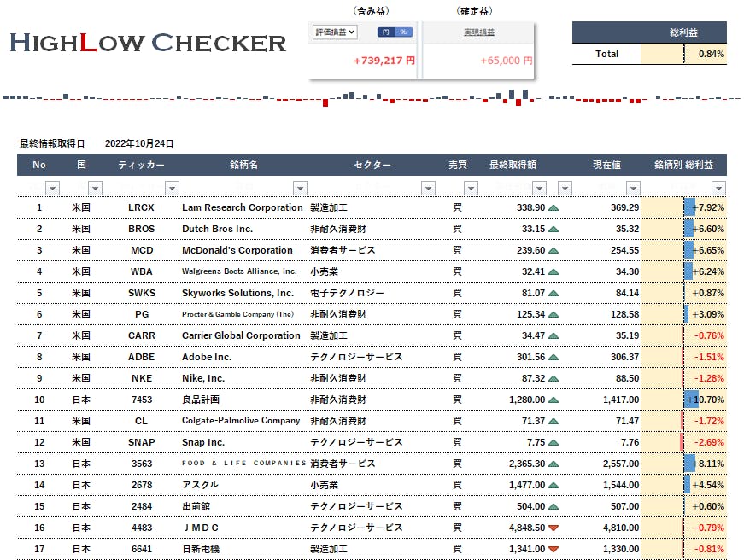
Task: Click the 銘柄名 column header
Action: [x=243, y=165]
